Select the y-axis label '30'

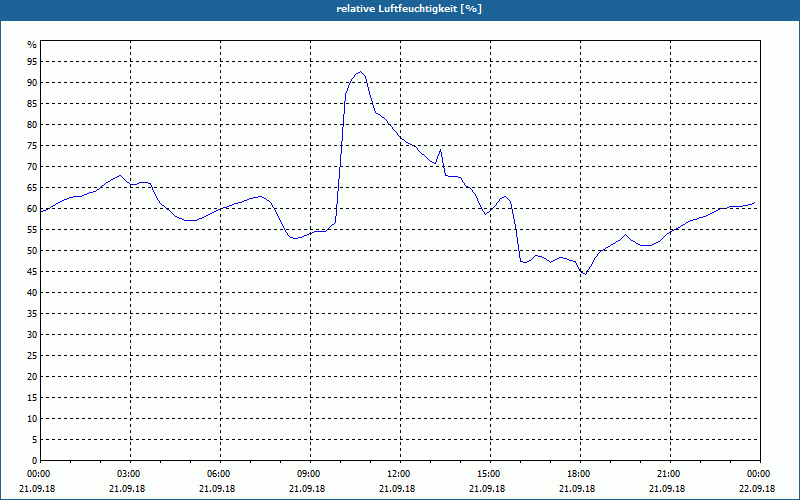pyautogui.click(x=32, y=335)
